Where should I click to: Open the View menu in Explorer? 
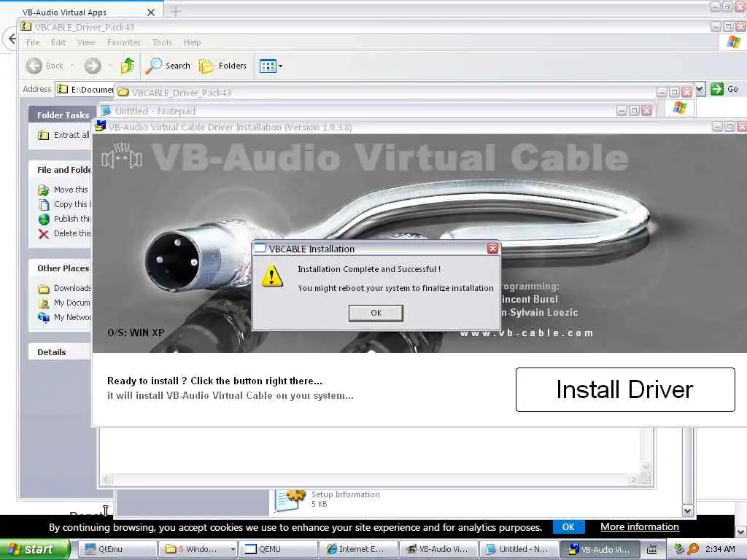[x=86, y=42]
